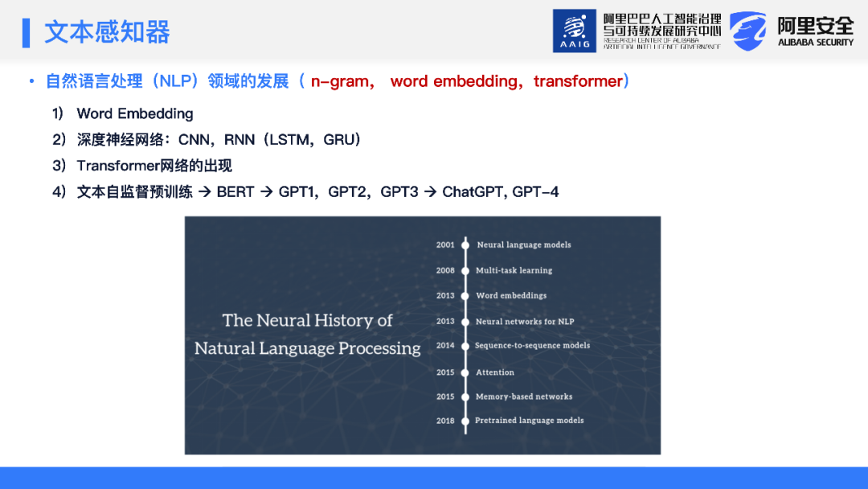Click the arrow before ChatGPT
The image size is (868, 489).
pos(430,192)
